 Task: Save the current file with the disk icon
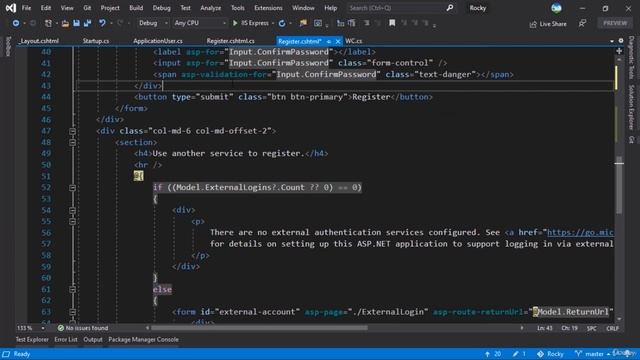(x=76, y=23)
